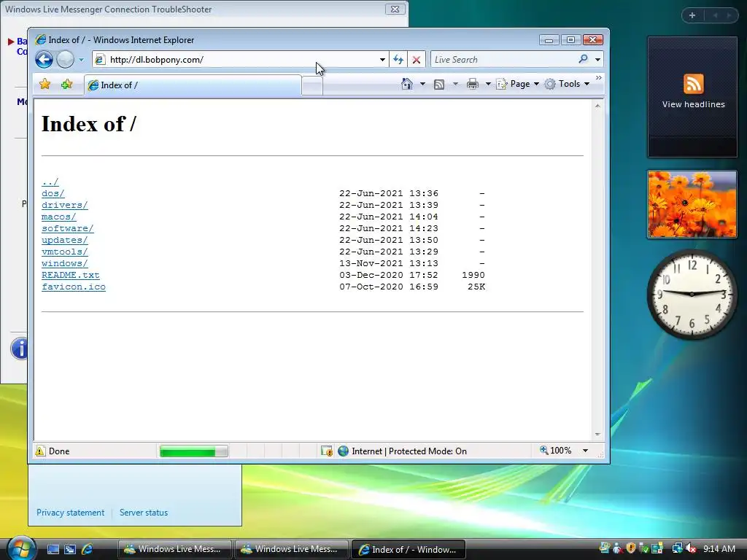Screen dimensions: 747x560
Task: Expand the Home button dropdown arrow
Action: (422, 84)
